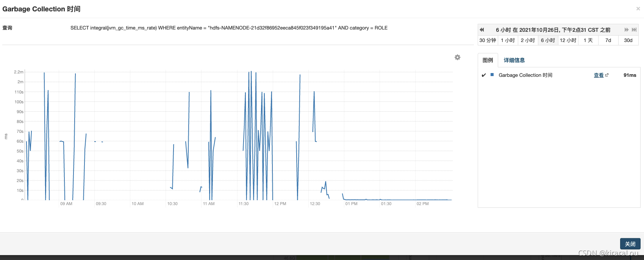
Task: Click the SELECT integral query text
Action: point(229,28)
